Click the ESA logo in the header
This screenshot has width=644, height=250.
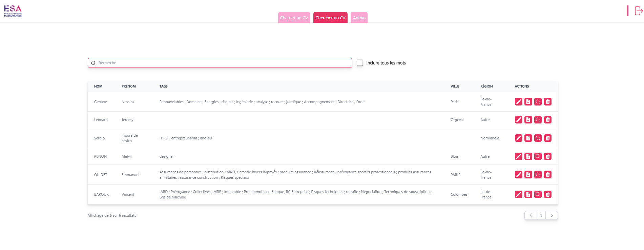pos(13,11)
